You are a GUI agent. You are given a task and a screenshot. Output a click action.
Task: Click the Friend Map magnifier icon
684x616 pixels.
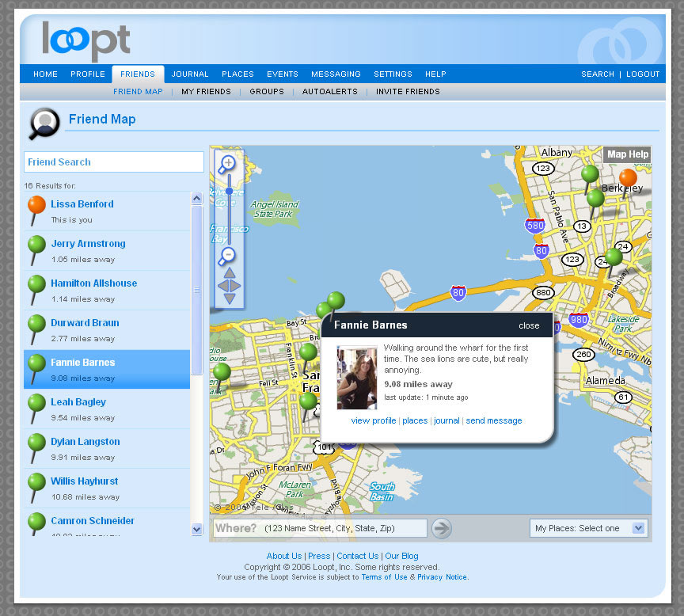pyautogui.click(x=44, y=124)
